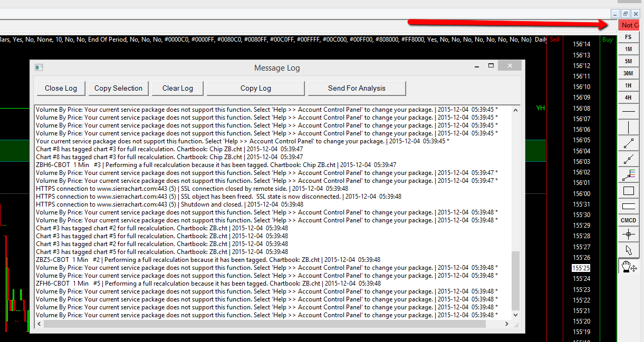The height and width of the screenshot is (342, 644).
Task: Close the Message Log window
Action: pyautogui.click(x=510, y=66)
